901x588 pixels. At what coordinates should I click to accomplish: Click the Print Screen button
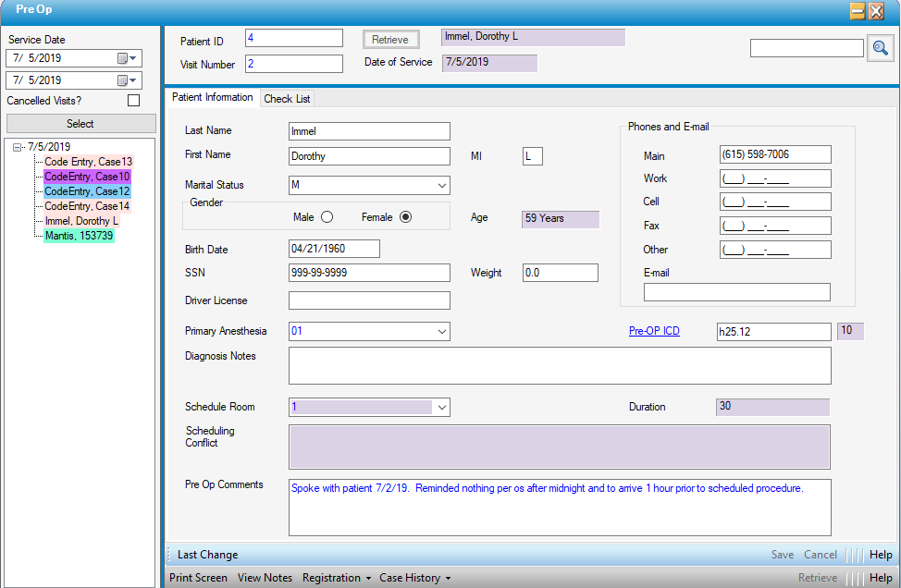pos(198,578)
